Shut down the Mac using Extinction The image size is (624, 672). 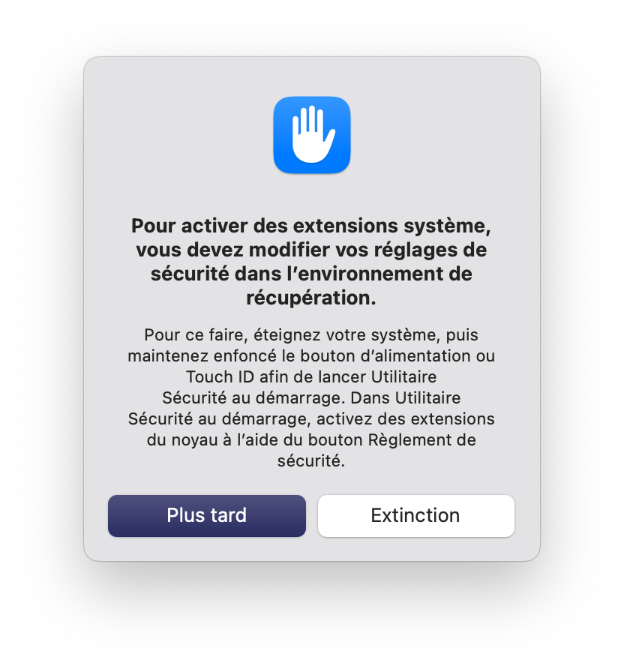[415, 515]
